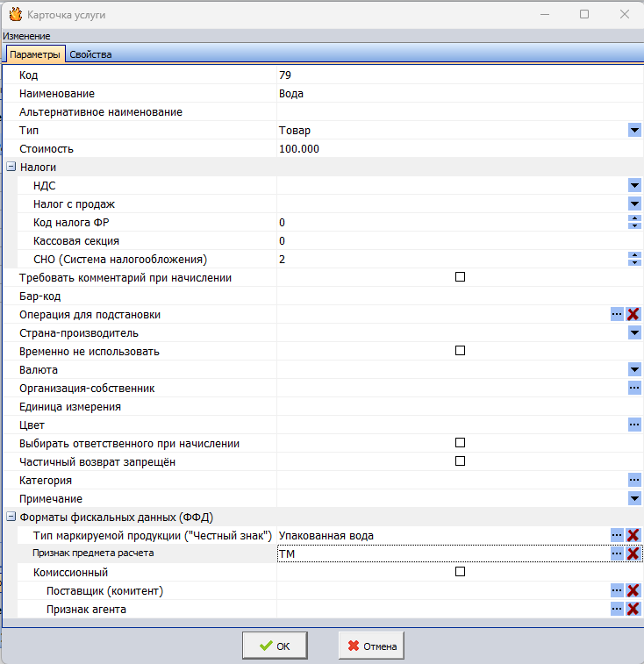Click ellipsis button for Категория row
This screenshot has width=644, height=664.
coord(633,480)
